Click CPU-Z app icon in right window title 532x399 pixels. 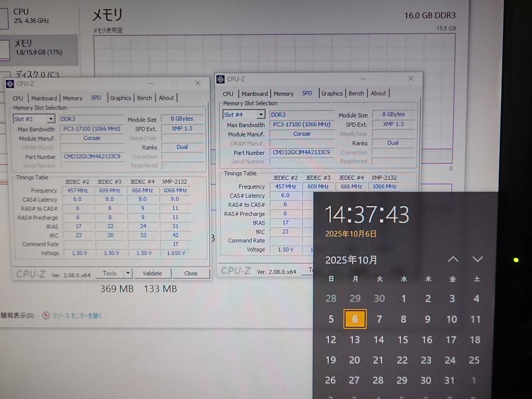click(220, 79)
